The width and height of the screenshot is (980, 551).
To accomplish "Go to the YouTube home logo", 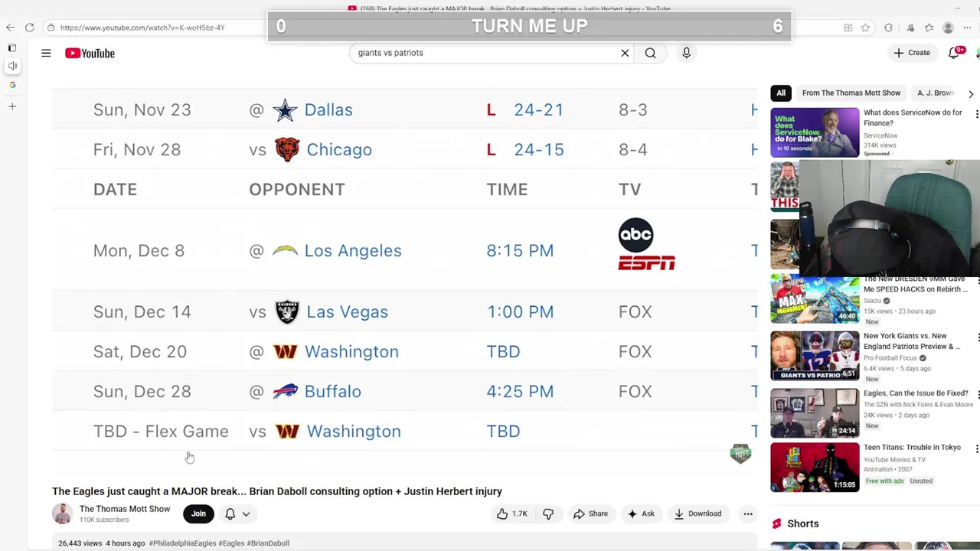I will [x=90, y=53].
